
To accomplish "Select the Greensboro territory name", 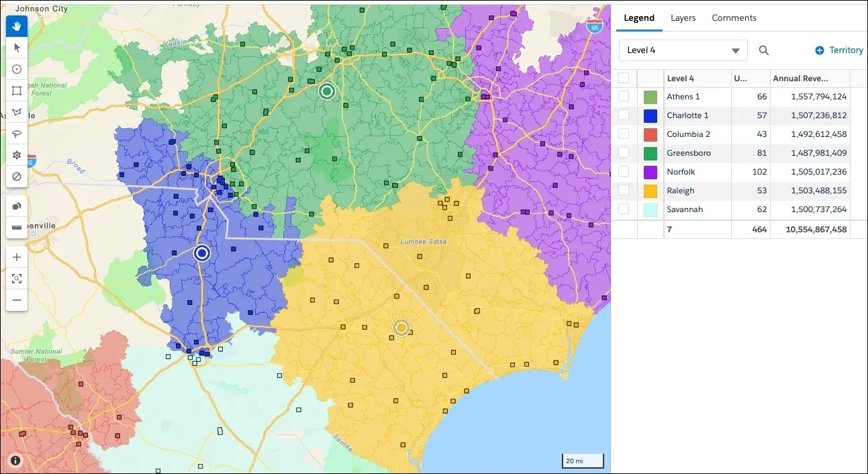I will click(x=688, y=153).
